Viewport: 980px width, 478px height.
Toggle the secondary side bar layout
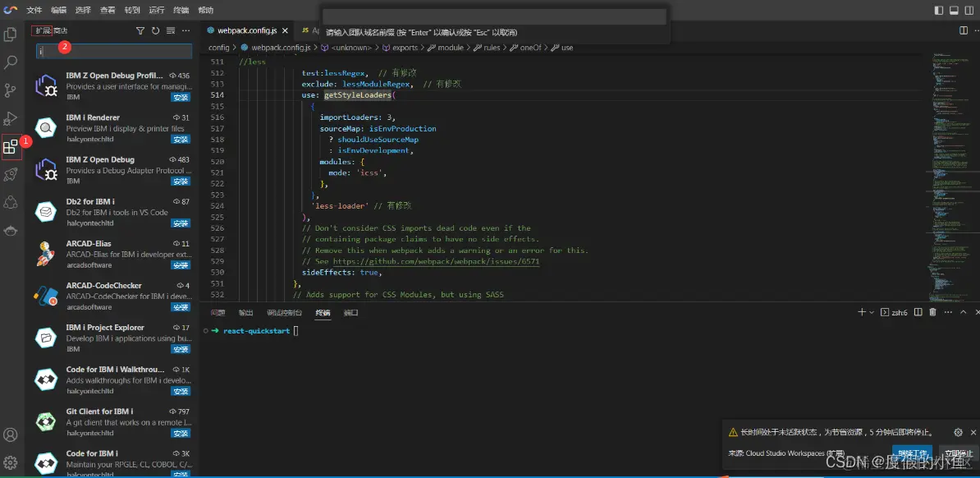(969, 10)
